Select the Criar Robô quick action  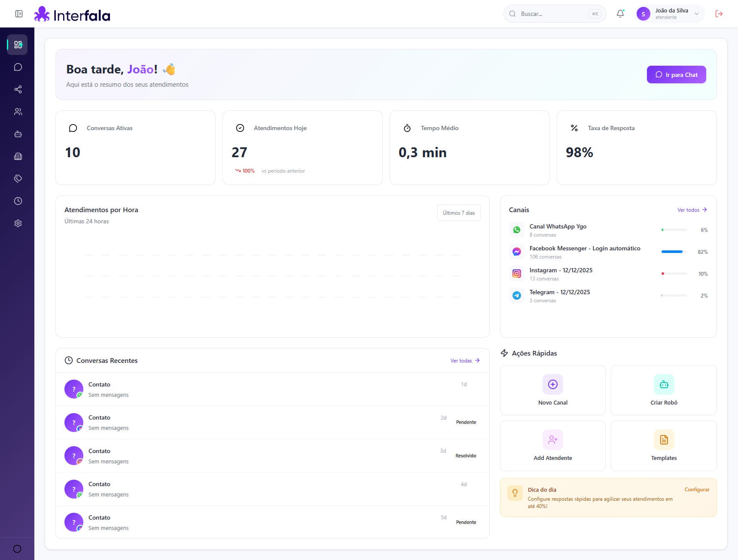(x=663, y=390)
